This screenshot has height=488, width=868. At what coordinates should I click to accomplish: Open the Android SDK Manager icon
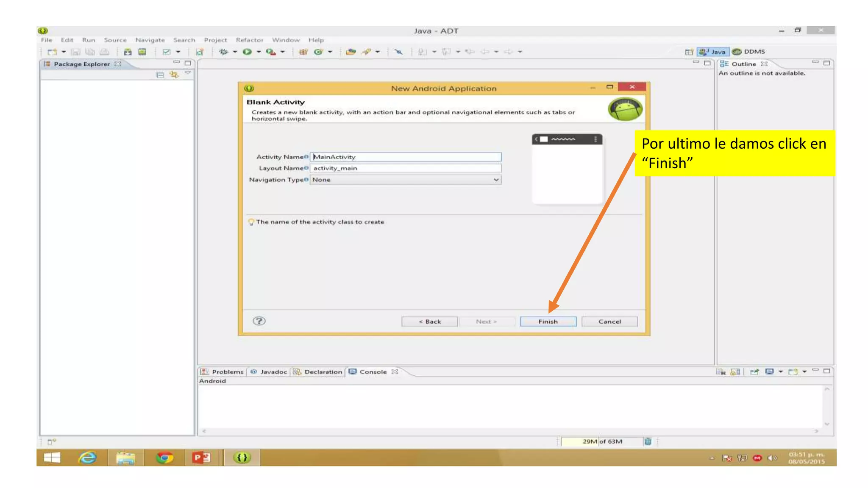point(128,52)
